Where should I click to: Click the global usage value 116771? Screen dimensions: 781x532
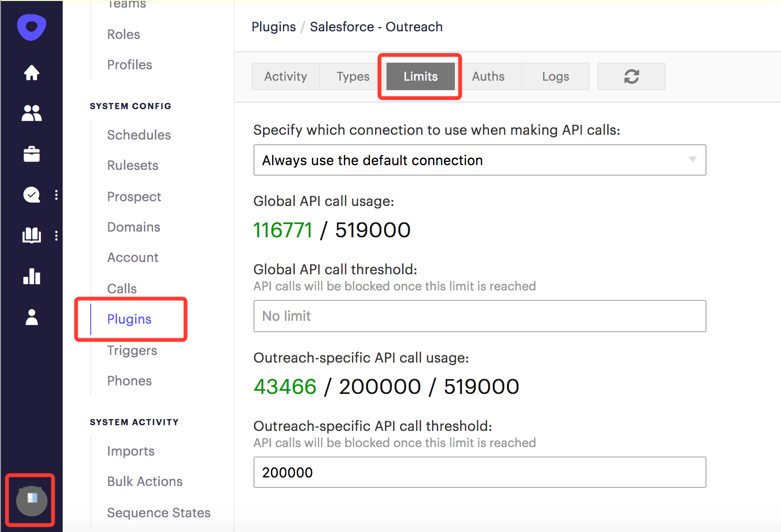[x=282, y=230]
